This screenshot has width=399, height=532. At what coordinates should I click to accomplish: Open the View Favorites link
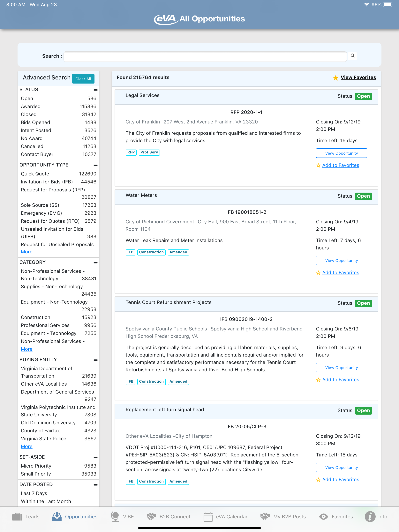[x=358, y=78]
